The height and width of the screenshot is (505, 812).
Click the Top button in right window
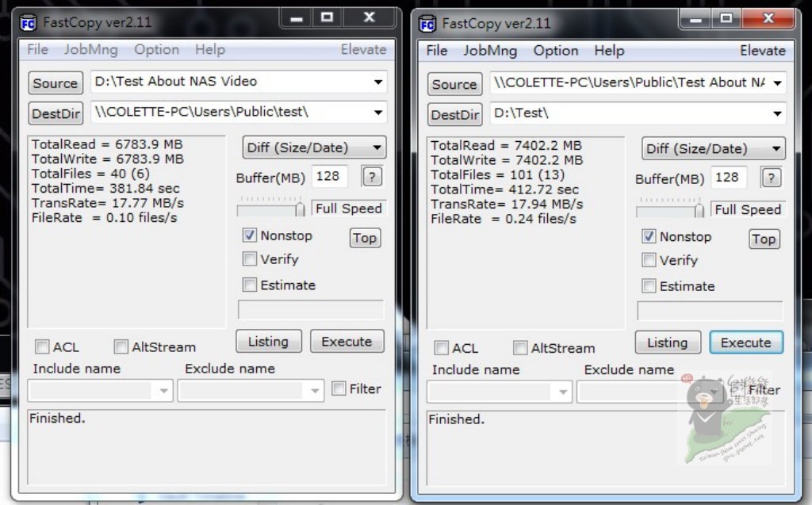click(x=764, y=239)
